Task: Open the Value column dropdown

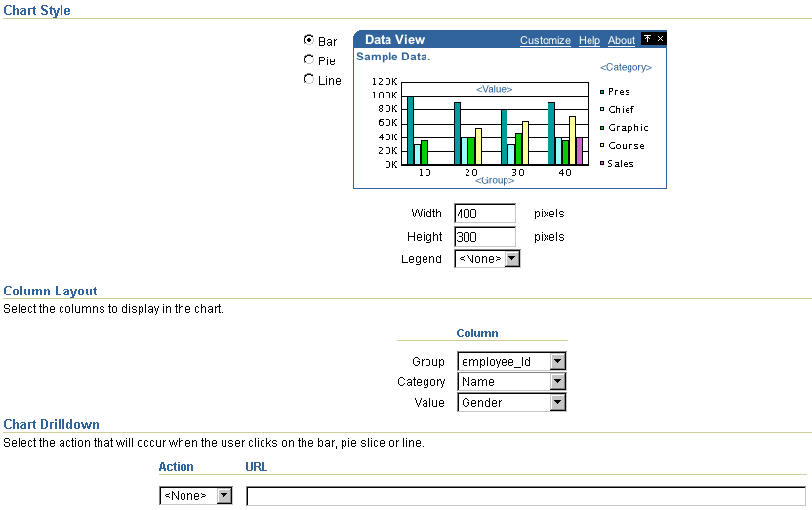Action: click(511, 403)
